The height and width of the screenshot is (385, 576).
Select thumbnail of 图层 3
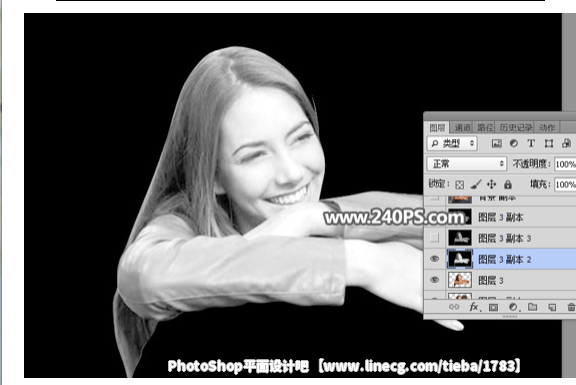click(460, 280)
